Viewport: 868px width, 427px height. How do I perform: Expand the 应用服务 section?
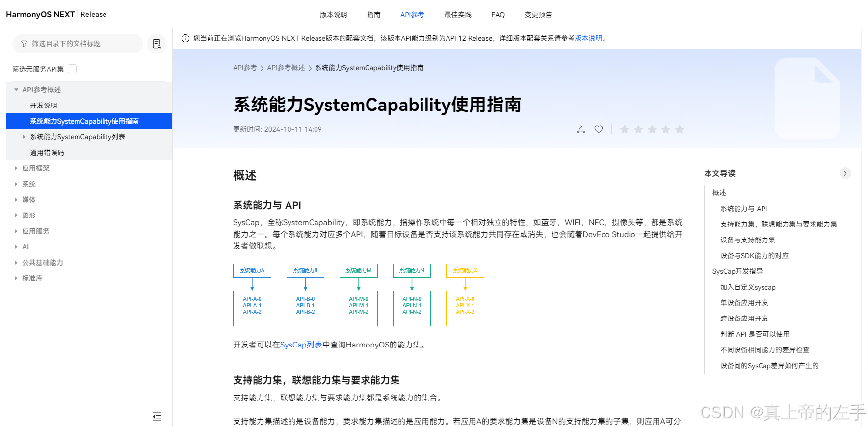coord(16,231)
